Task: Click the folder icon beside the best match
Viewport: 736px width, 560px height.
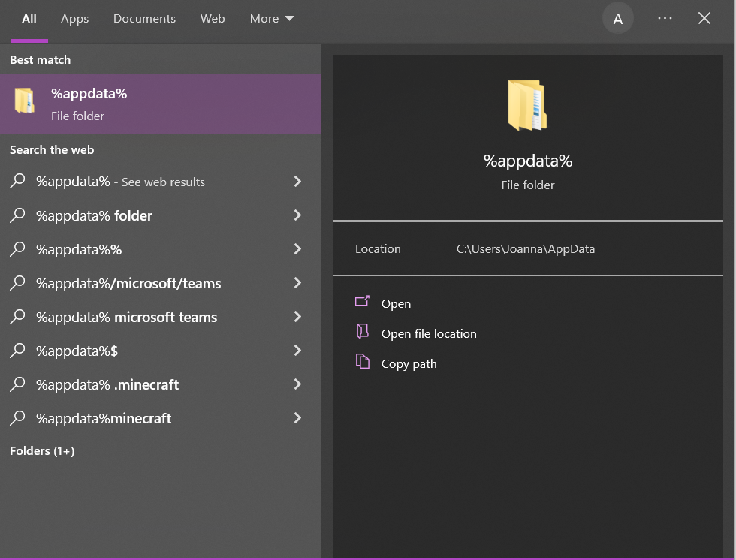Action: (24, 101)
